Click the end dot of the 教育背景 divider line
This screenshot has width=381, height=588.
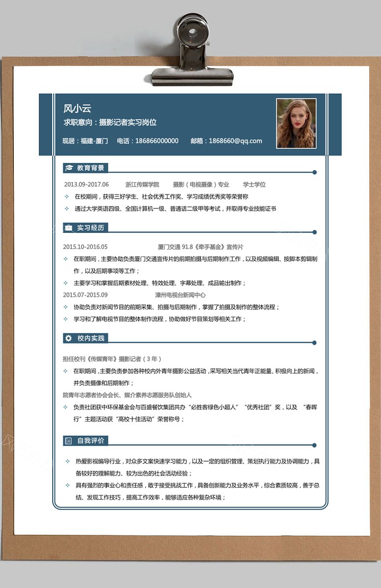pos(315,172)
